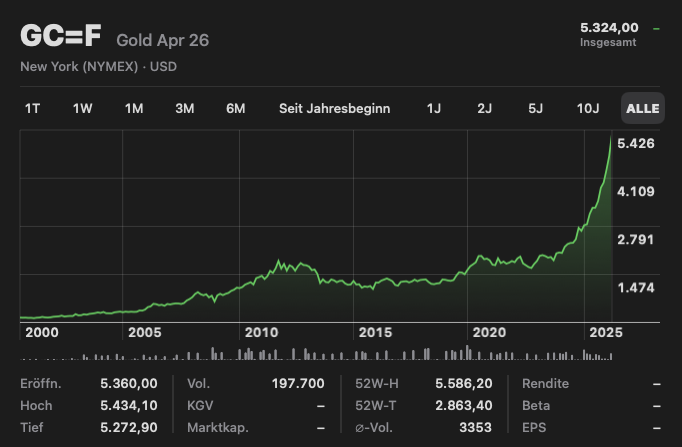Screen dimensions: 682x447
Task: Click the 2010 year label
Action: tap(261, 333)
